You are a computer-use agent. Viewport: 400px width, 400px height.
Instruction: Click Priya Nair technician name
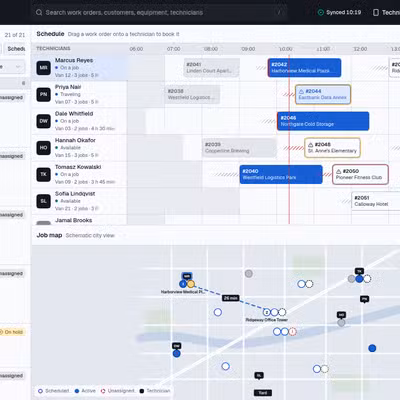(68, 87)
